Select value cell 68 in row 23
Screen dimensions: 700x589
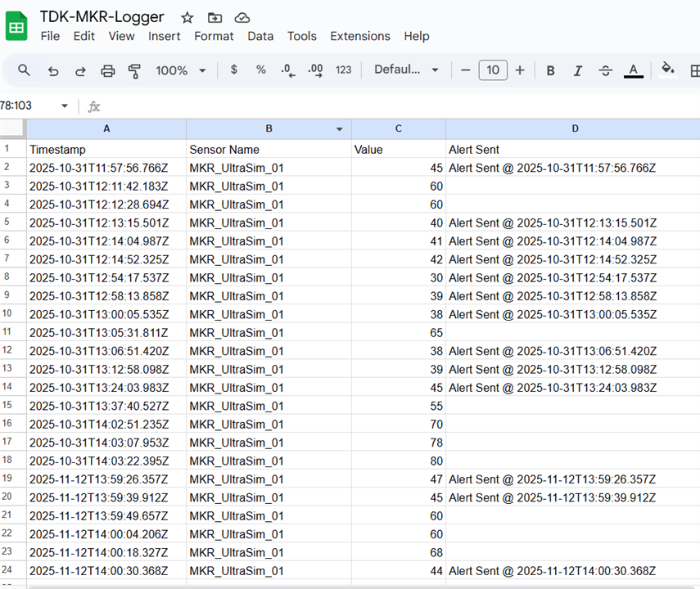398,552
